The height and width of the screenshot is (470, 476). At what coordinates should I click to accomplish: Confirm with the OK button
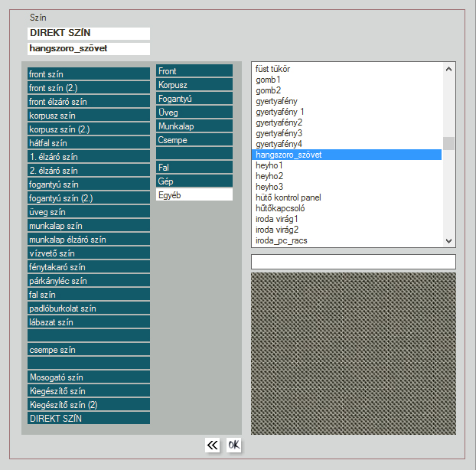pos(233,445)
